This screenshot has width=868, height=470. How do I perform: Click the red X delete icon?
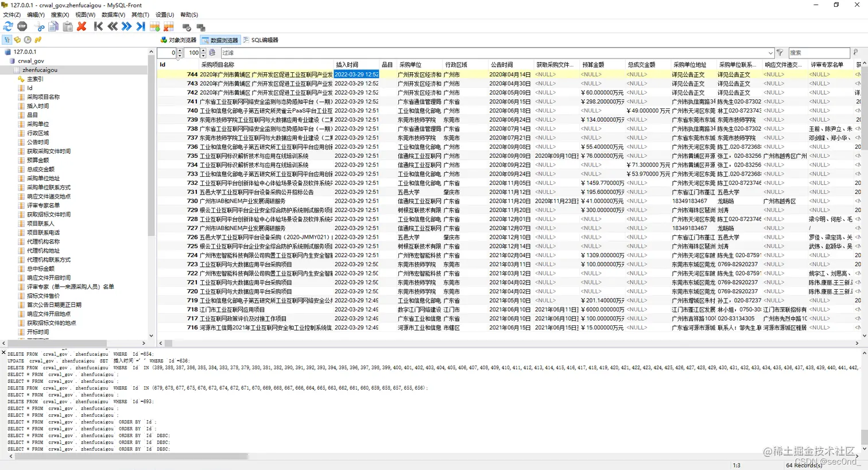point(82,26)
